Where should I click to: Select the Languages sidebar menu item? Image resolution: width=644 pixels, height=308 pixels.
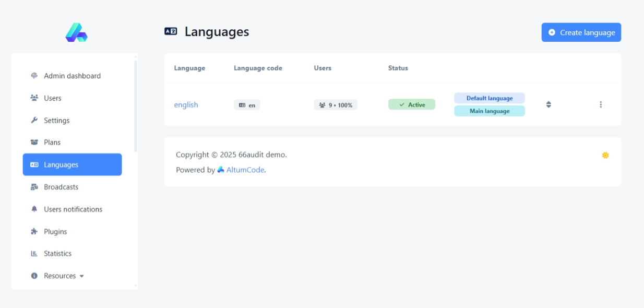pos(72,164)
